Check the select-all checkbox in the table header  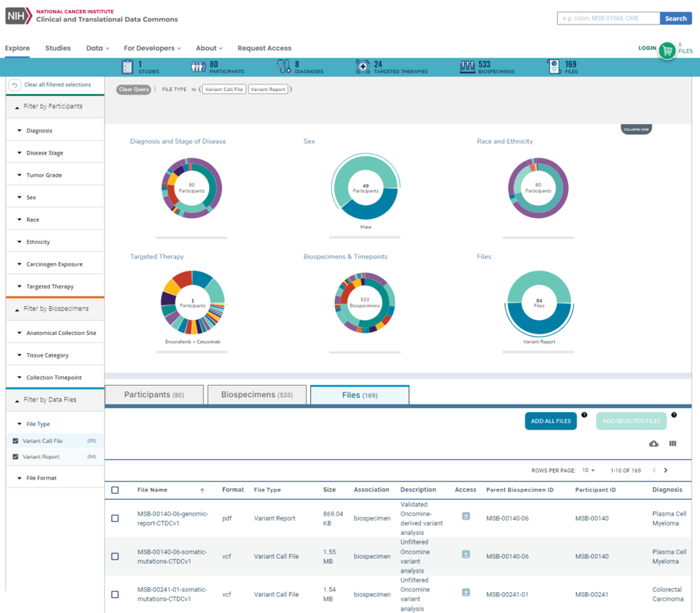(114, 490)
